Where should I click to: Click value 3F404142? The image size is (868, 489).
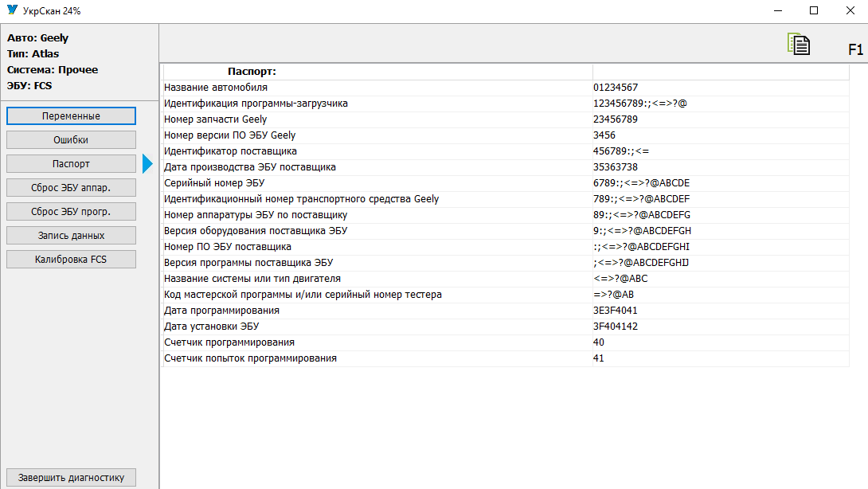click(616, 327)
